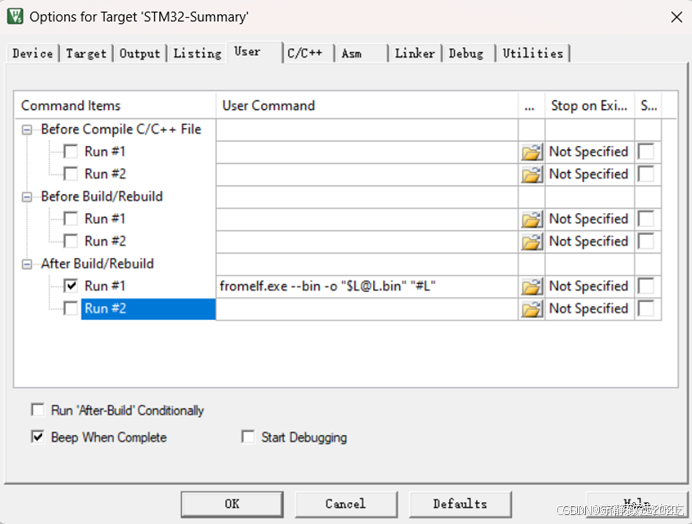Tick the S... column box for After Build Run #2

pyautogui.click(x=646, y=308)
